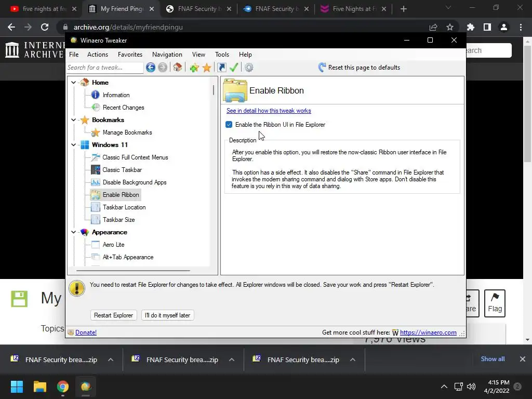This screenshot has width=532, height=399.
Task: Open a new Chrome tab
Action: point(403,9)
